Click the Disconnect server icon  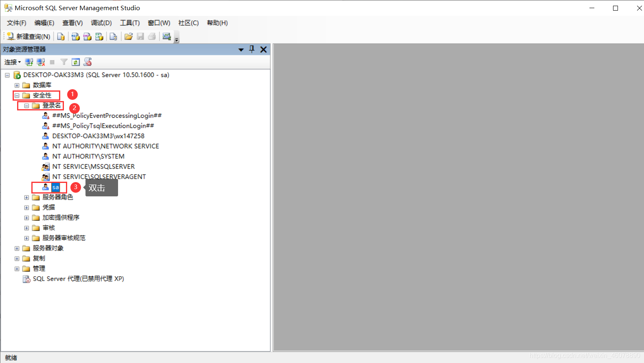coord(41,62)
